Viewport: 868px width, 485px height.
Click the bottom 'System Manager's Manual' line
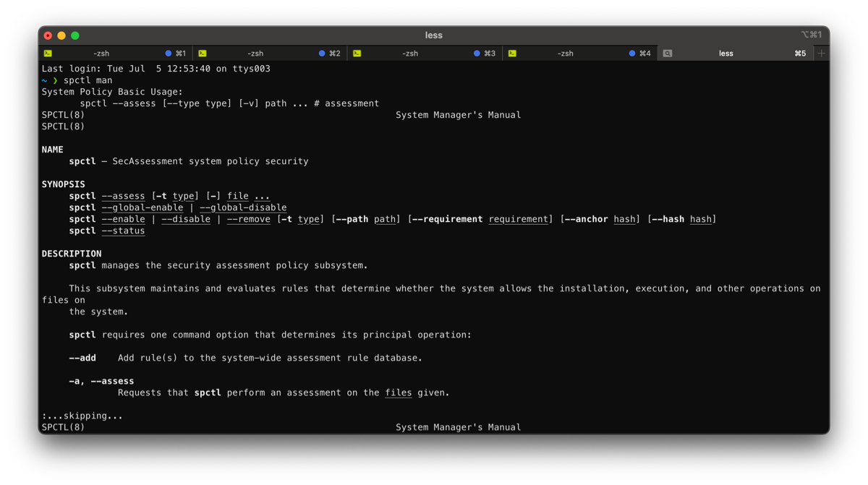pos(459,427)
